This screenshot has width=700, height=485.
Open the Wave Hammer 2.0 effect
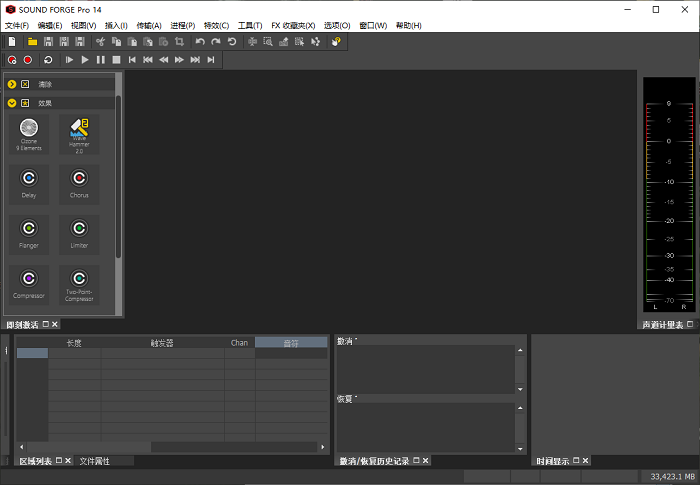[x=79, y=133]
